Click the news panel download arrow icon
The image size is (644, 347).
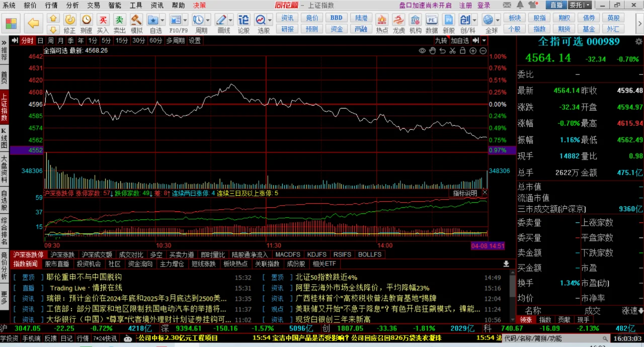506,264
